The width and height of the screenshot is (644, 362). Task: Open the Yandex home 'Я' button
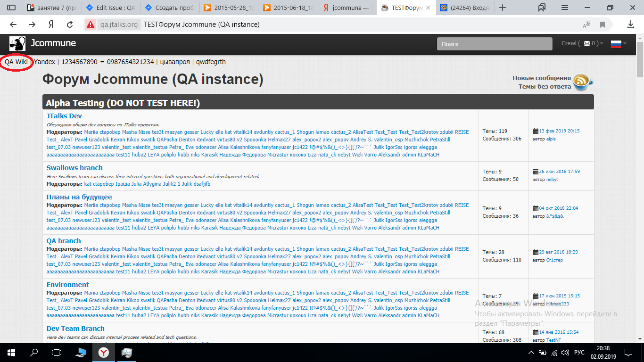pos(51,25)
